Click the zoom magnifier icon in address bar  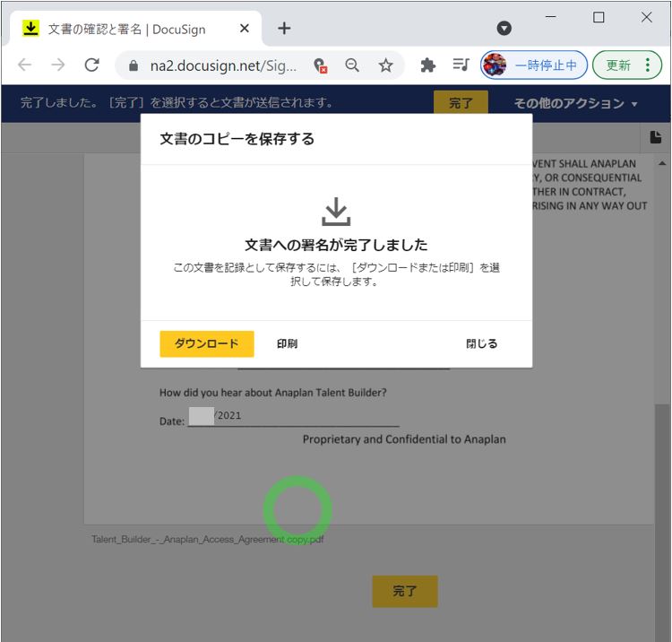tap(352, 65)
